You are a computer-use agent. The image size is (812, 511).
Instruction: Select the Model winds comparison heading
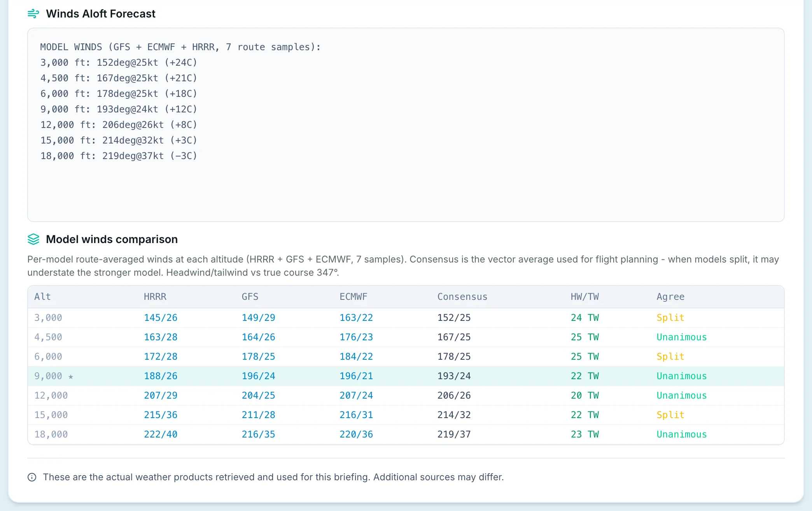tap(112, 239)
